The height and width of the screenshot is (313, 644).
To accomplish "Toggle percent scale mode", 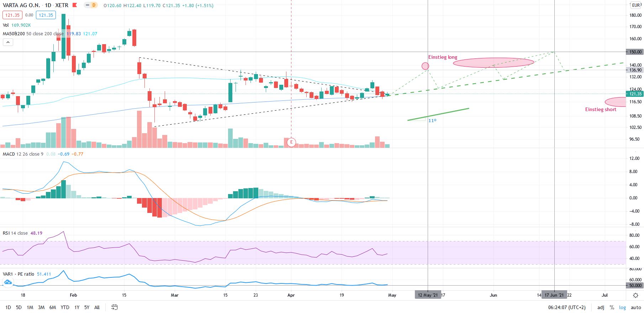I will tap(612, 307).
